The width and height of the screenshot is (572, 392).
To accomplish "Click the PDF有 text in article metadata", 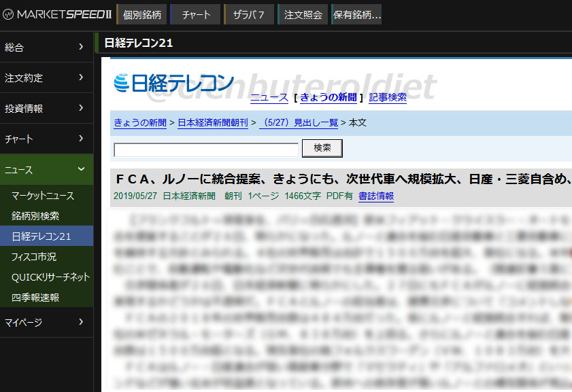I will coord(339,196).
